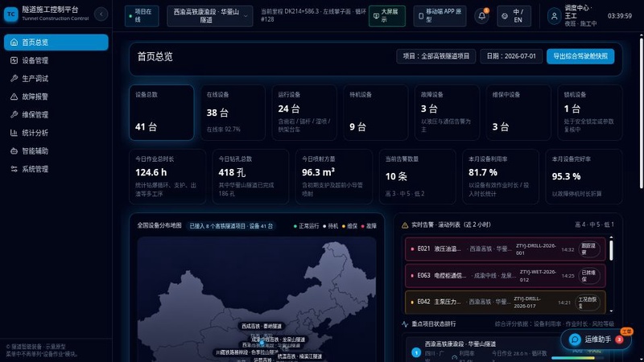Click the 当前告警数量 10 条 card
This screenshot has height=362, width=644.
[418, 176]
